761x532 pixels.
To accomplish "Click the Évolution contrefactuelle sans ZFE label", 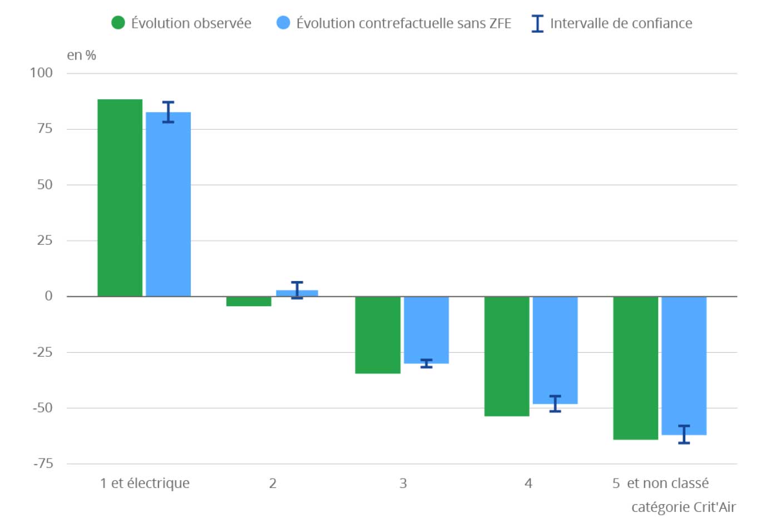I will point(404,23).
